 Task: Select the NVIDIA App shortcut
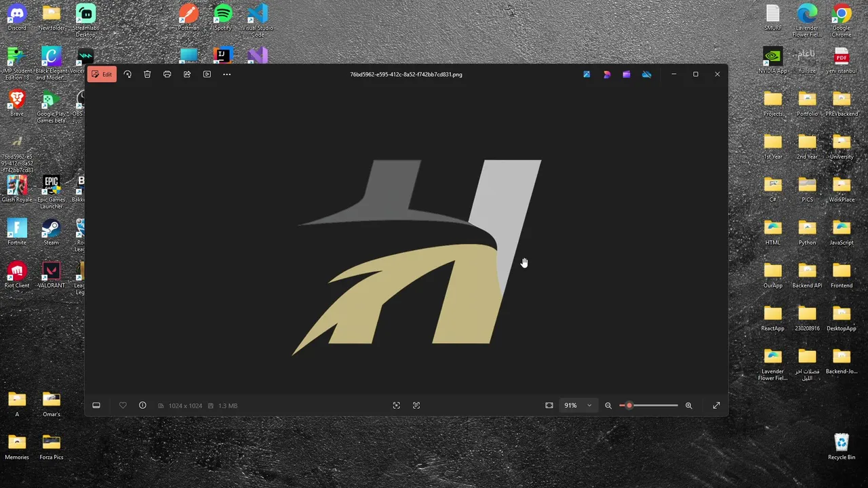[773, 60]
